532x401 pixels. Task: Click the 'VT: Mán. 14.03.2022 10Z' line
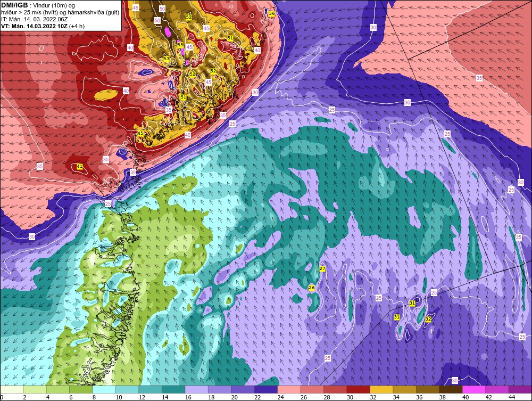coord(34,26)
